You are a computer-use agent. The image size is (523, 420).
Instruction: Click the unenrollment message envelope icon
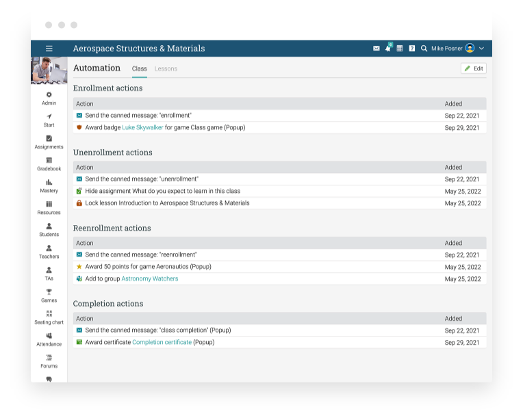(x=79, y=179)
